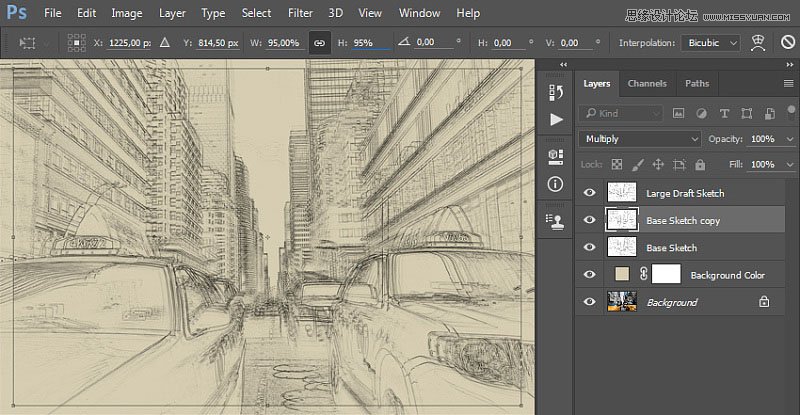800x415 pixels.
Task: Open the Clone Source panel stamp icon
Action: [x=555, y=222]
